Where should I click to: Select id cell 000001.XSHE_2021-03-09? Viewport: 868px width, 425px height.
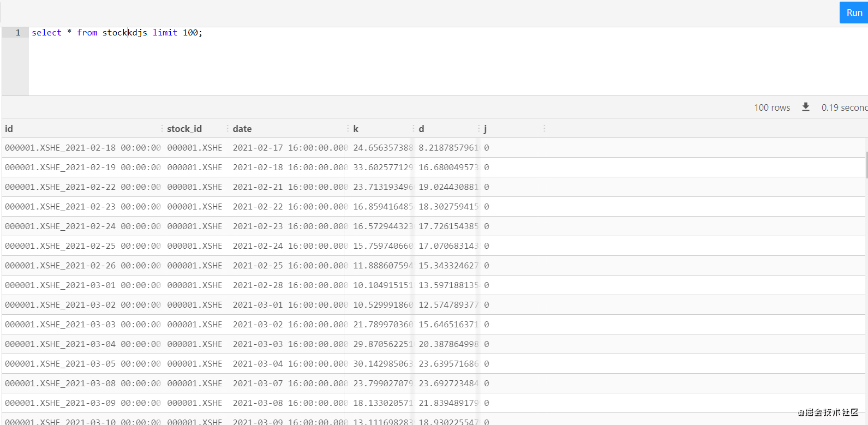pos(83,403)
